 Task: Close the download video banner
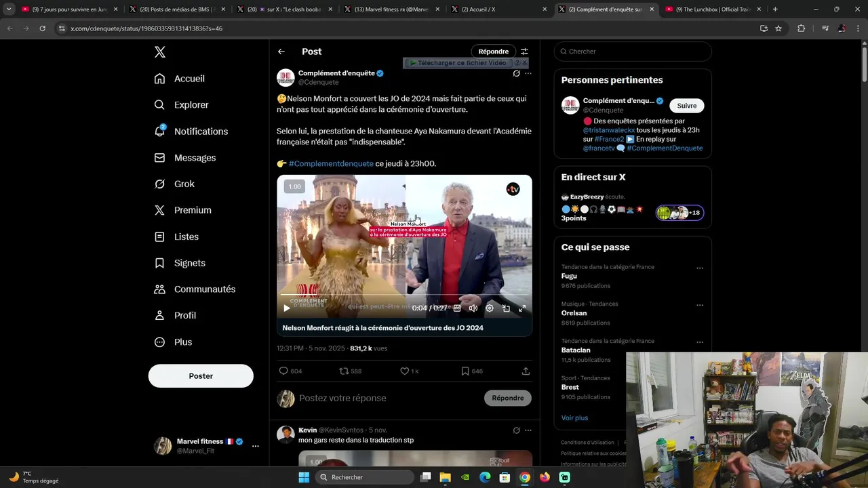pyautogui.click(x=524, y=63)
